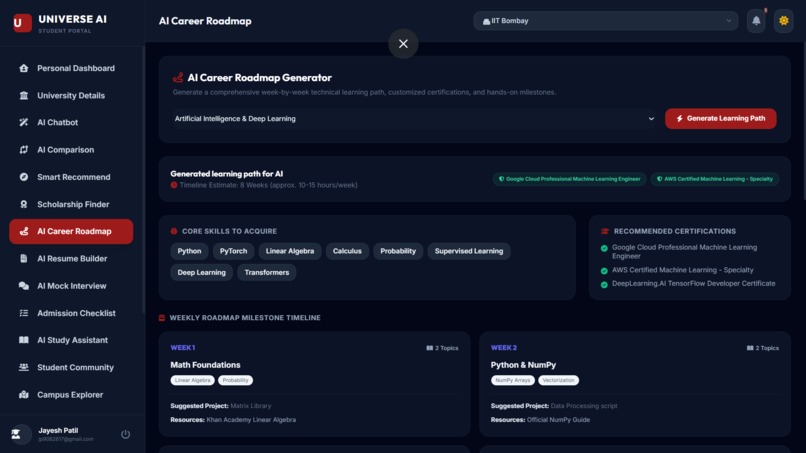The height and width of the screenshot is (453, 806).
Task: Click the AI Study Assistant book icon
Action: pos(24,340)
